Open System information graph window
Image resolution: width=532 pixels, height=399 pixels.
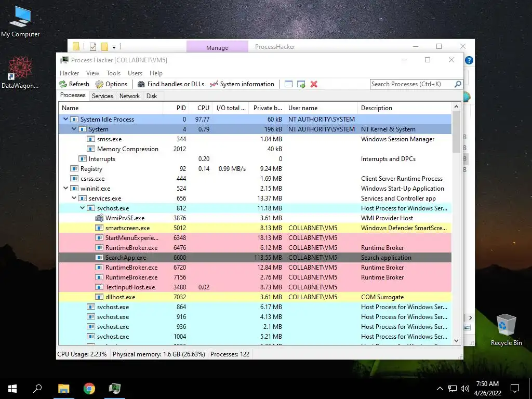[x=242, y=84]
